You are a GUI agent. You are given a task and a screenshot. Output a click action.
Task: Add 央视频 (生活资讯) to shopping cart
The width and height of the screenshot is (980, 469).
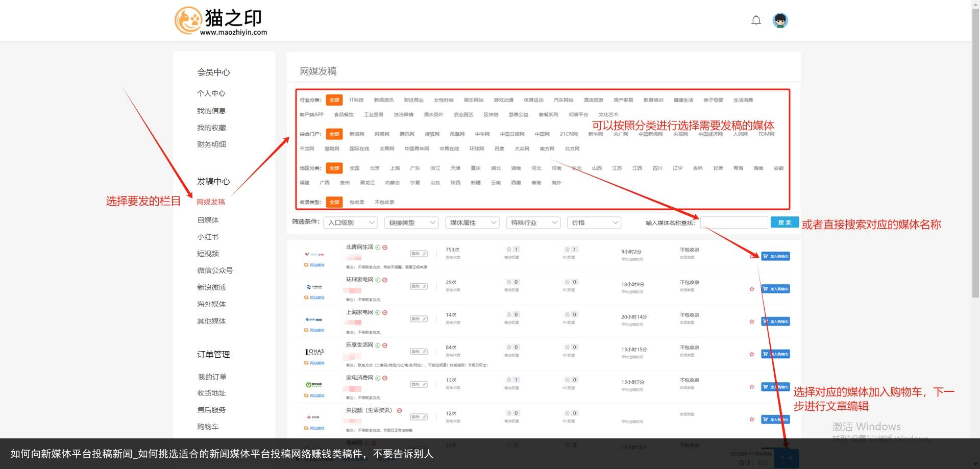coord(775,419)
